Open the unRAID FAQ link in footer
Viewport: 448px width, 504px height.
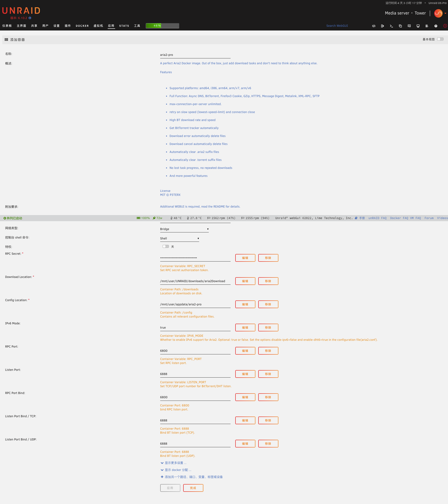(377, 218)
